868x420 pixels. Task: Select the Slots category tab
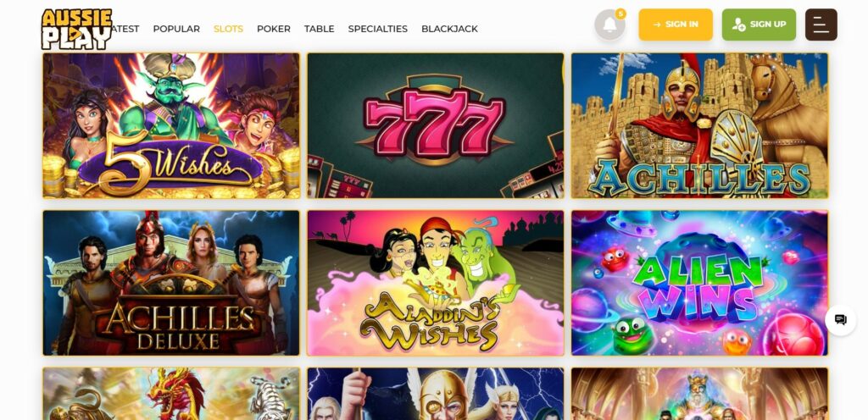(228, 29)
